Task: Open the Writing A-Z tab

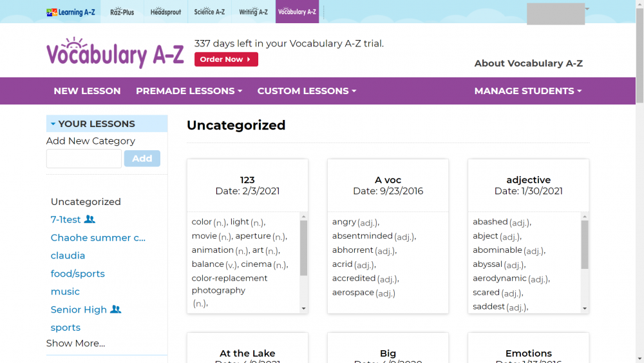Action: (x=253, y=12)
